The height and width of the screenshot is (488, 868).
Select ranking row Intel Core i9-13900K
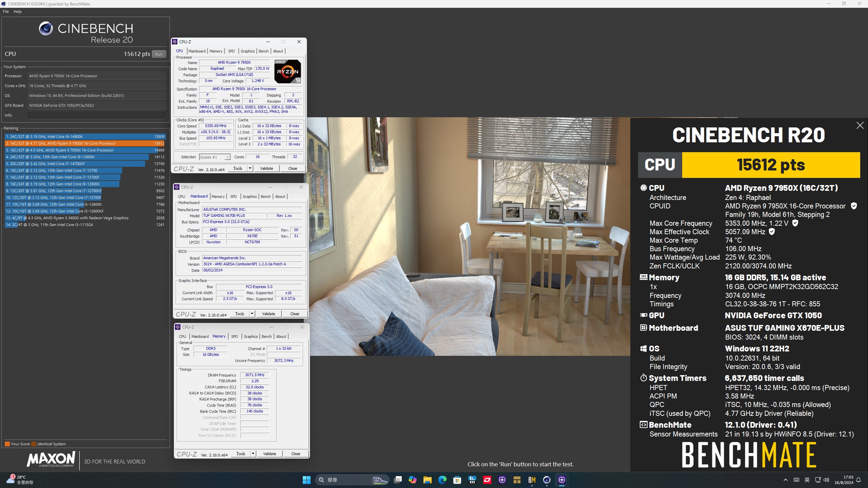tap(85, 157)
